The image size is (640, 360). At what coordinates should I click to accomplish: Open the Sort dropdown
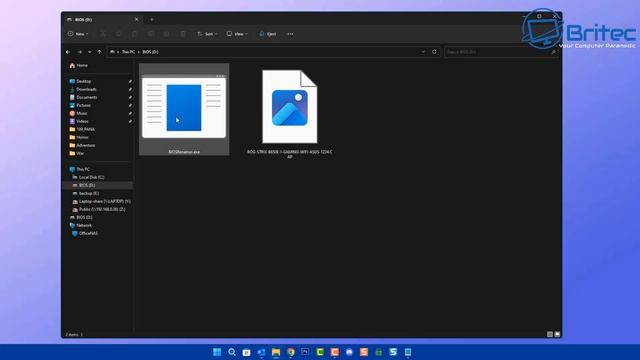pyautogui.click(x=207, y=34)
